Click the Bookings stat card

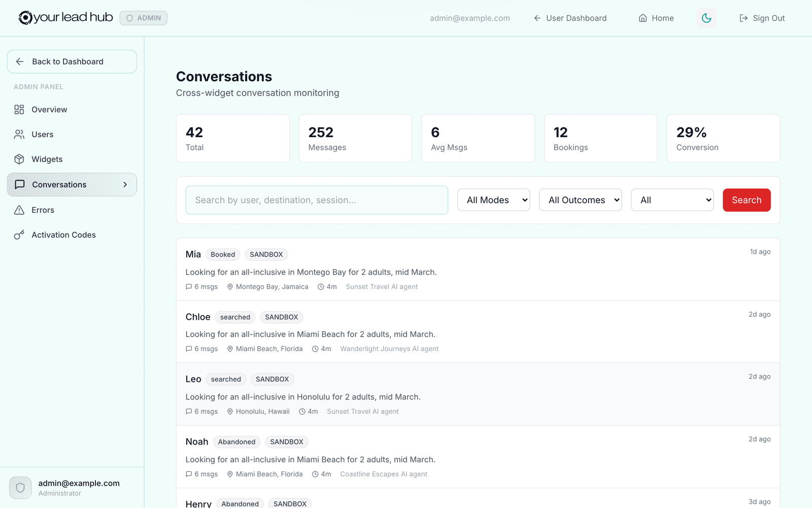pyautogui.click(x=601, y=138)
